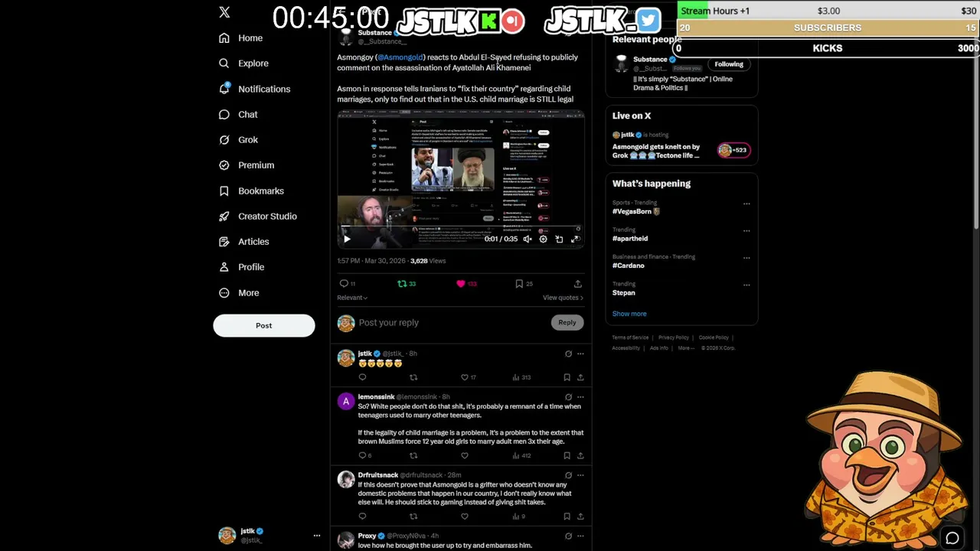Open more options on Proxy reply
Image resolution: width=980 pixels, height=551 pixels.
point(580,536)
